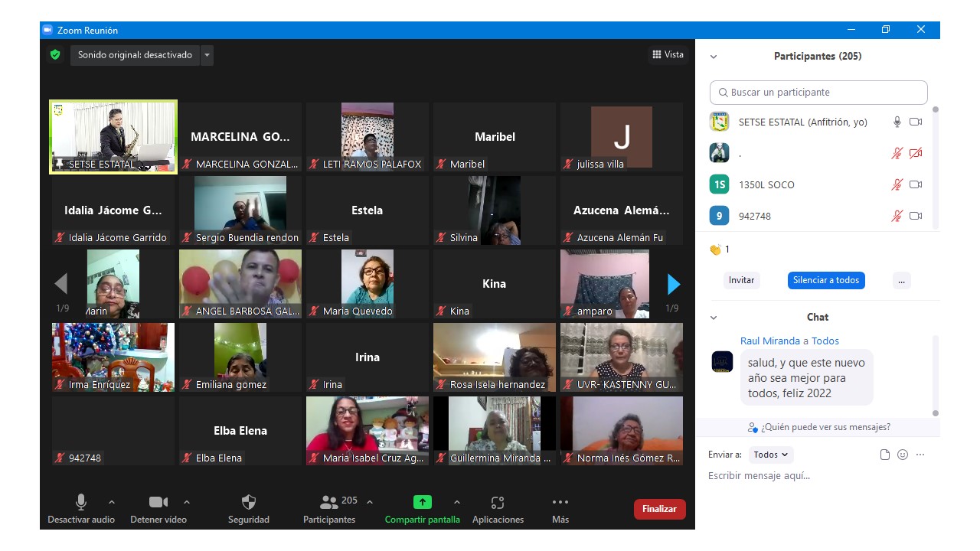Click muted microphone icon on Estela's tile
The image size is (980, 551).
tap(314, 237)
